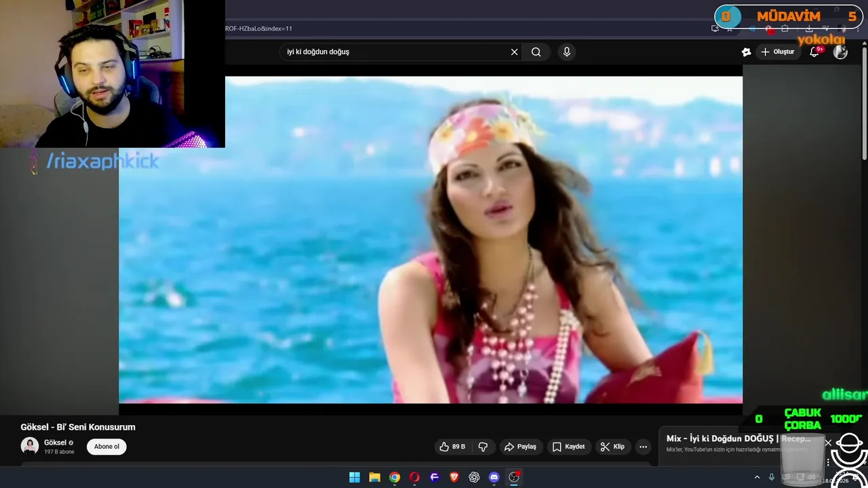Open the Göksel channel avatar
The height and width of the screenshot is (488, 868).
coord(30,446)
